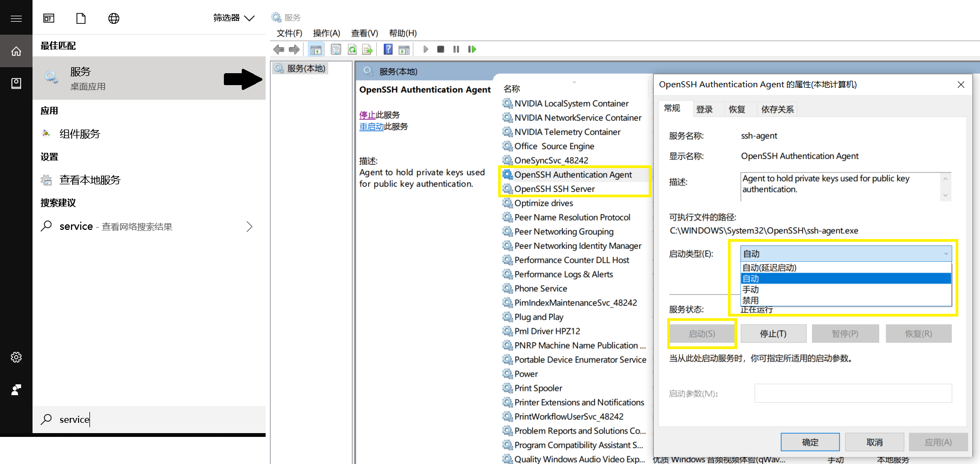
Task: Open the 操作(A) menu
Action: tap(327, 33)
